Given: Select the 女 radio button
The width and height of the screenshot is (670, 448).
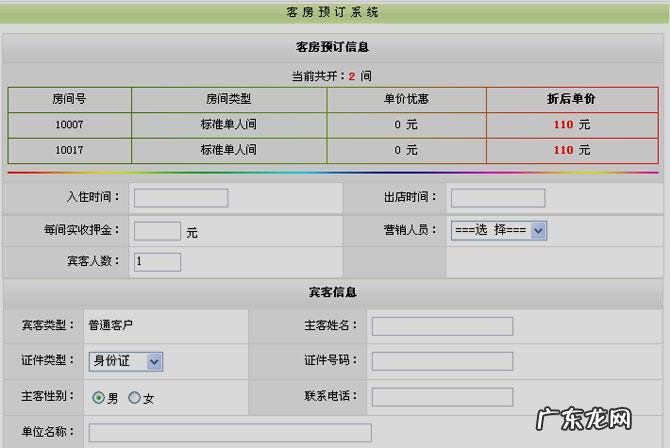Looking at the screenshot, I should tap(134, 397).
